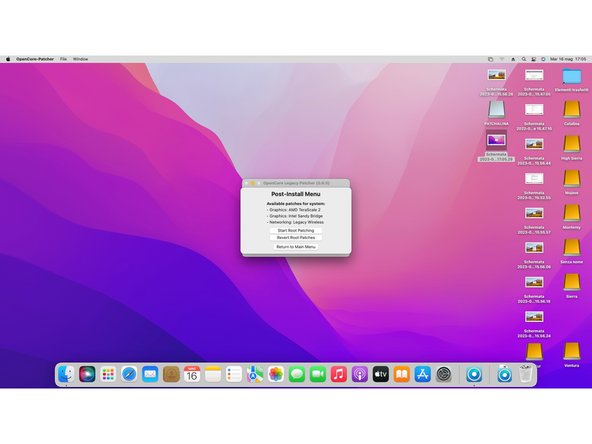
Task: Open the Apple menu
Action: (8, 59)
